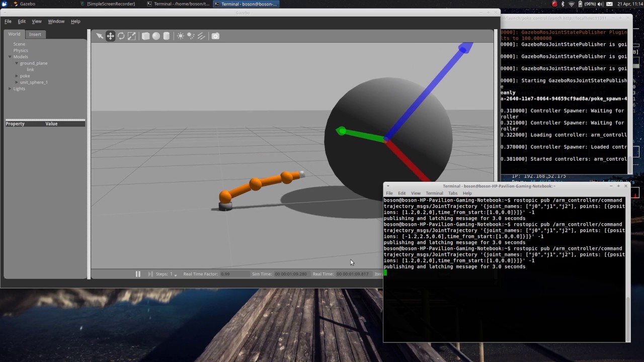Pause the Gazebo simulation

click(x=138, y=274)
